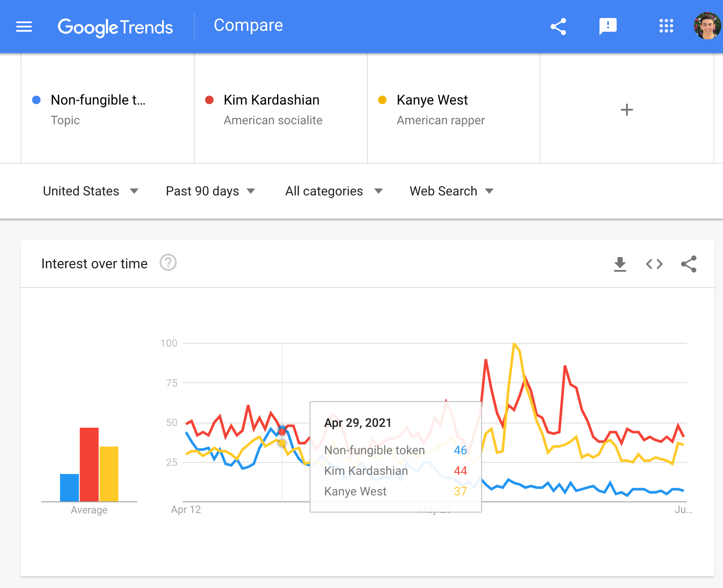
Task: Click the blue Non-fungible token color dot
Action: [36, 100]
